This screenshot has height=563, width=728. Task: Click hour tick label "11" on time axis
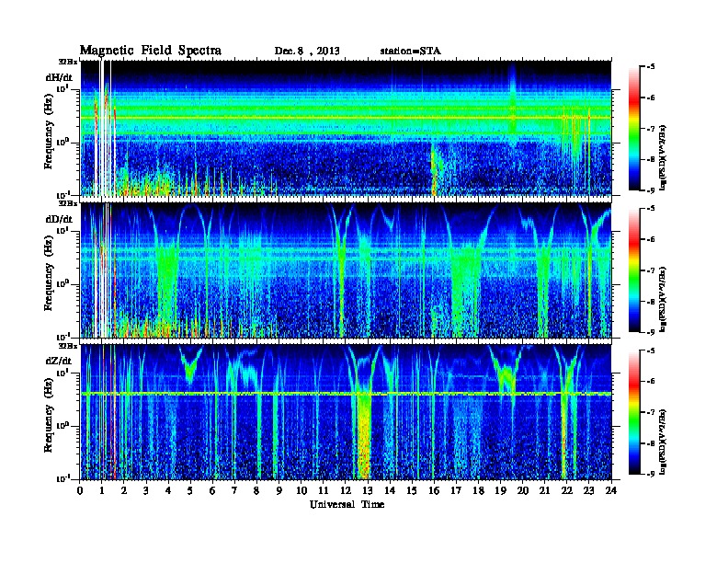coord(324,490)
